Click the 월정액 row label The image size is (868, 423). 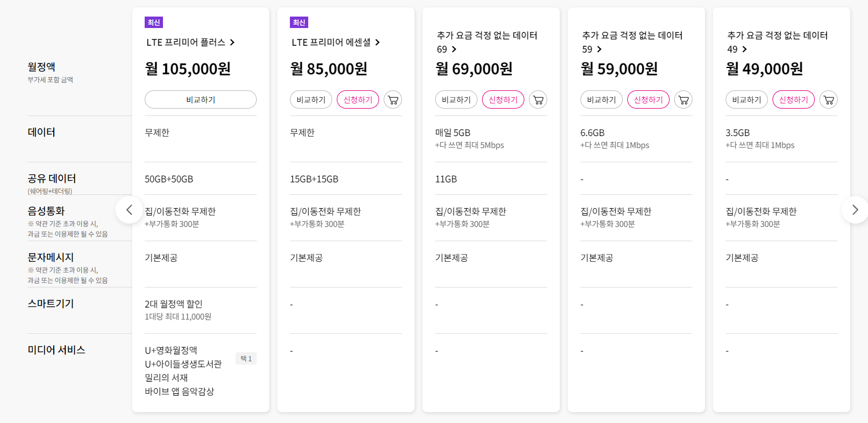point(42,67)
